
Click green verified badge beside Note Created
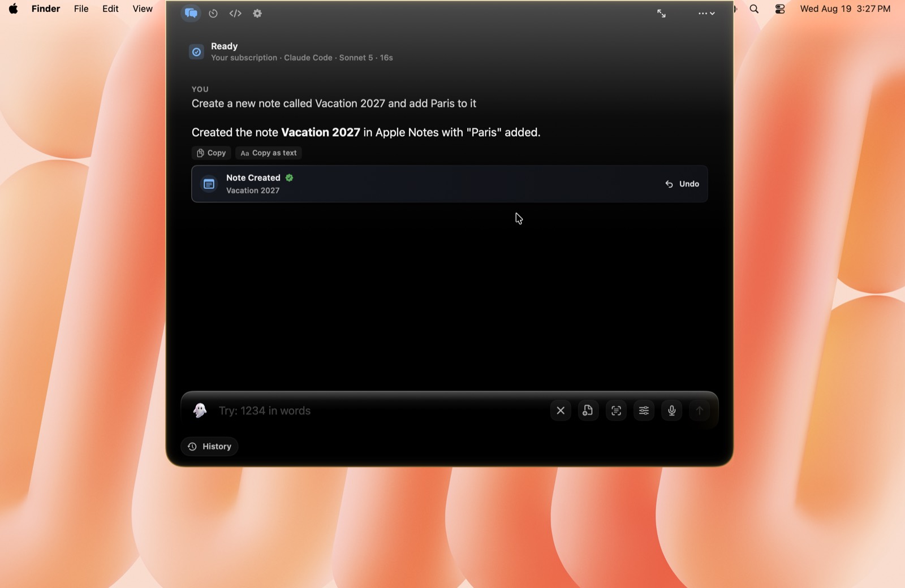tap(290, 178)
